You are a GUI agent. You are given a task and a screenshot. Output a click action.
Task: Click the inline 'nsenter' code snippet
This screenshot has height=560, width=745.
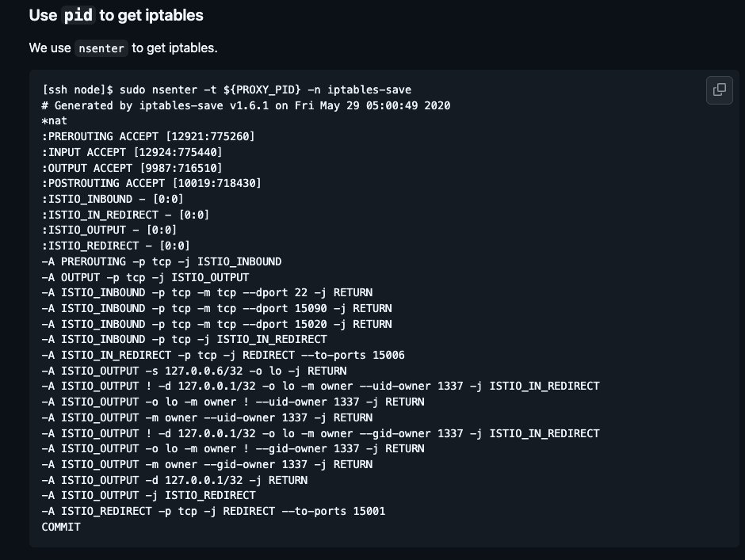[101, 48]
